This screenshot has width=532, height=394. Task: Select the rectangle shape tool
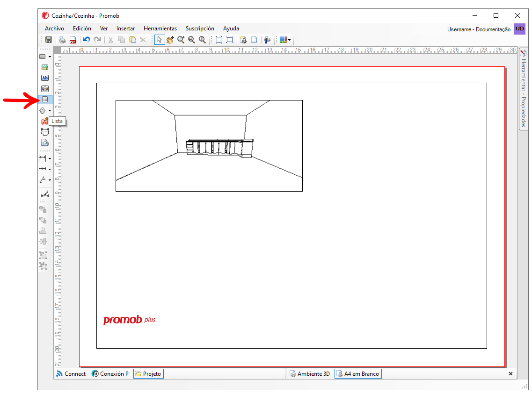[x=43, y=57]
